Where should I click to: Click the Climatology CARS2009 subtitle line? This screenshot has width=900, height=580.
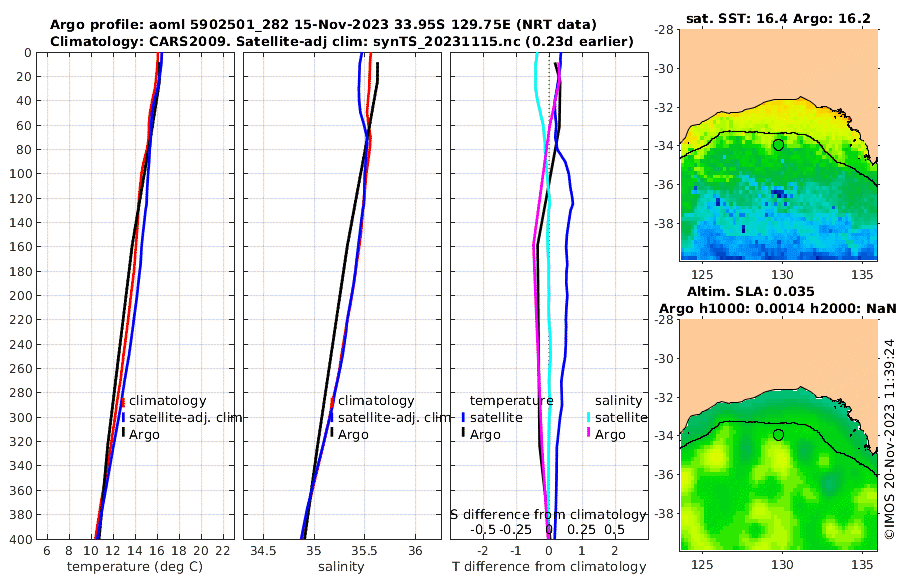(342, 41)
